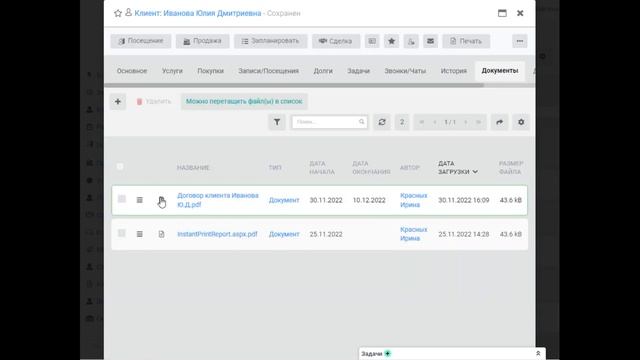The image size is (640, 360).
Task: Click Документ type link in Договор row
Action: pos(284,200)
